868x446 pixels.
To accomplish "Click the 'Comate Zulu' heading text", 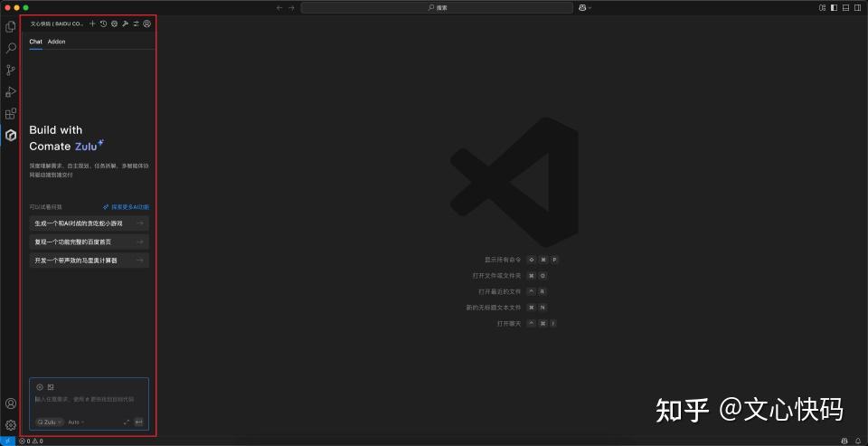I will coord(66,147).
